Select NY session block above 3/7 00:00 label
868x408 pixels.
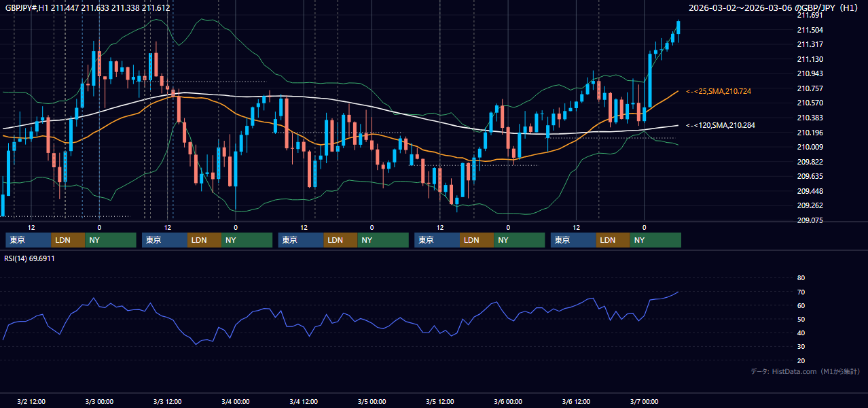[656, 240]
